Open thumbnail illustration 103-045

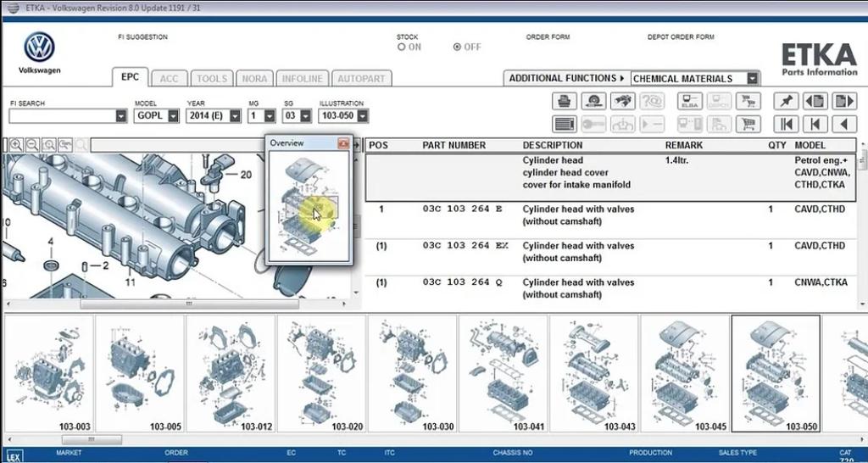684,374
